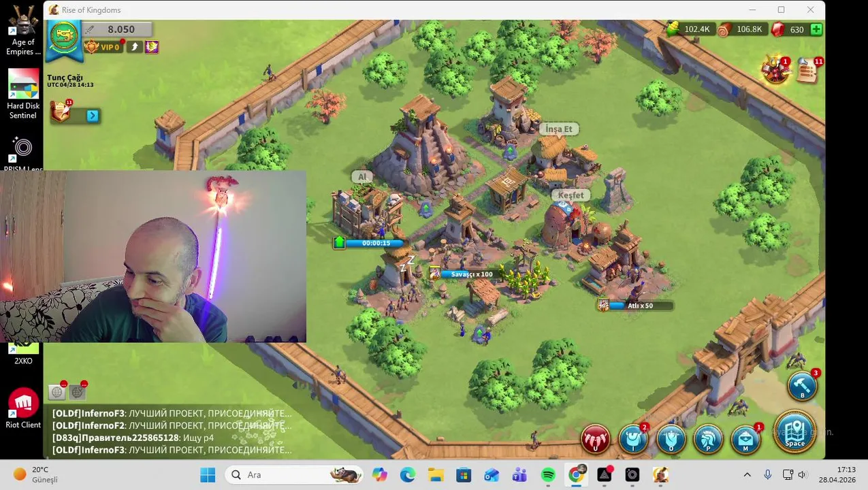Image resolution: width=868 pixels, height=490 pixels.
Task: Open Age of Empires desktop shortcut
Action: 23,31
